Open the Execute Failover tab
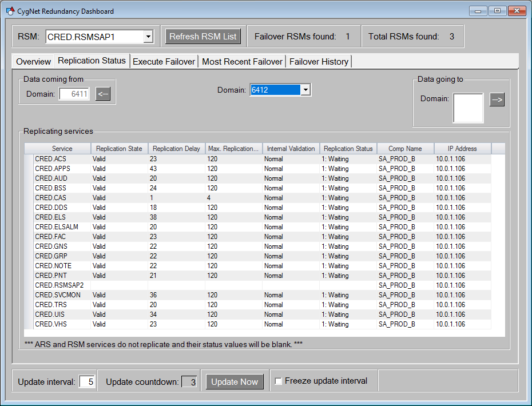 click(164, 62)
